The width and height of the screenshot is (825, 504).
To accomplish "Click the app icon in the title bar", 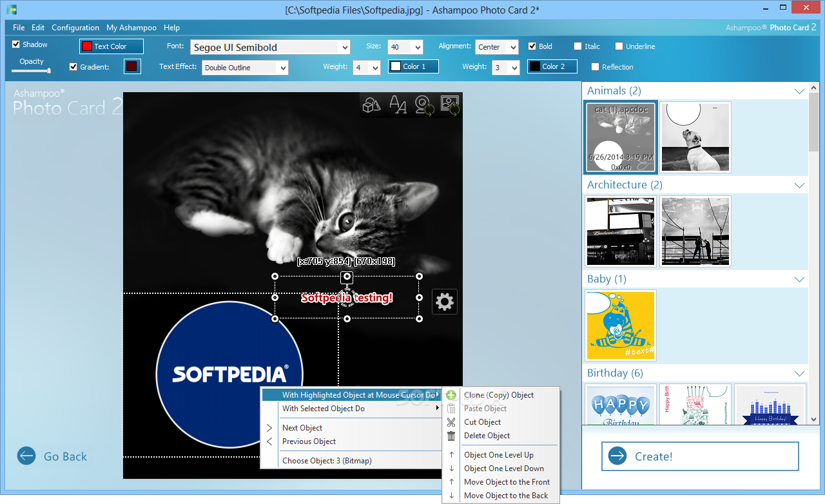I will [x=11, y=9].
